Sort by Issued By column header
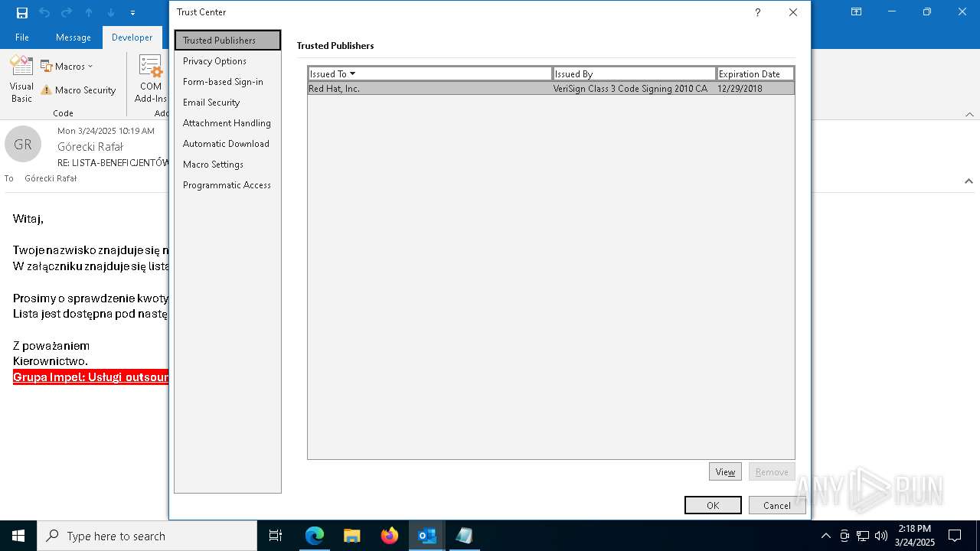This screenshot has width=980, height=551. point(634,73)
